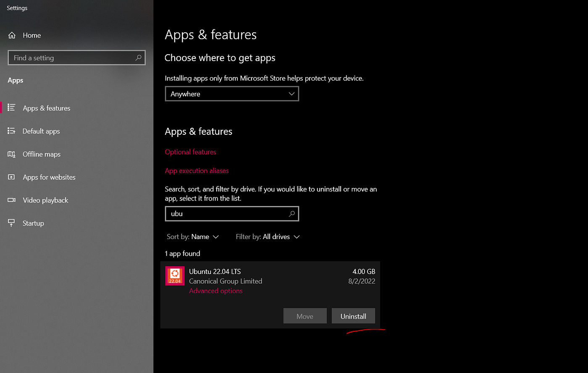Open the Optional features link
Image resolution: width=588 pixels, height=373 pixels.
pyautogui.click(x=191, y=152)
